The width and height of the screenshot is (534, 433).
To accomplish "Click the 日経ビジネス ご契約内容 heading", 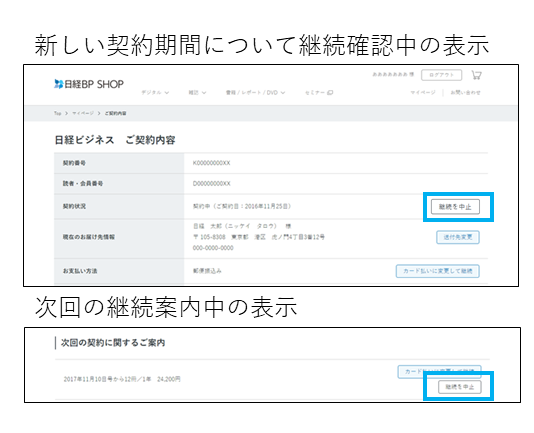I will (115, 140).
